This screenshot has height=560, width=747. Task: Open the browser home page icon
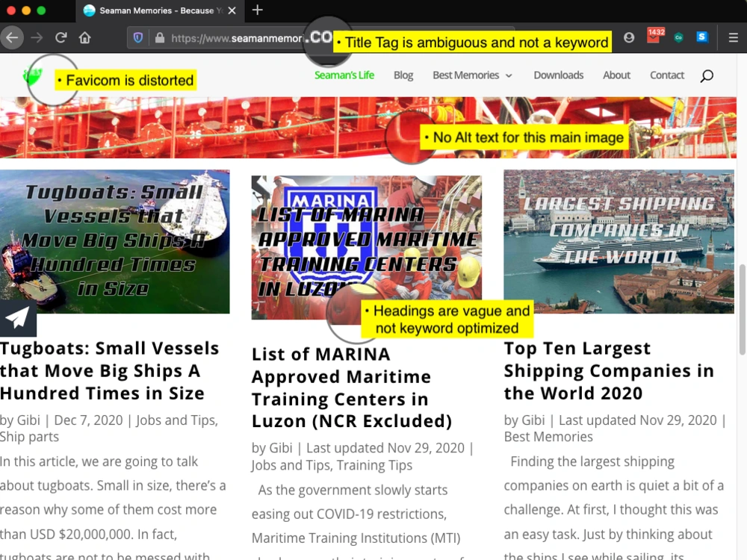(85, 37)
